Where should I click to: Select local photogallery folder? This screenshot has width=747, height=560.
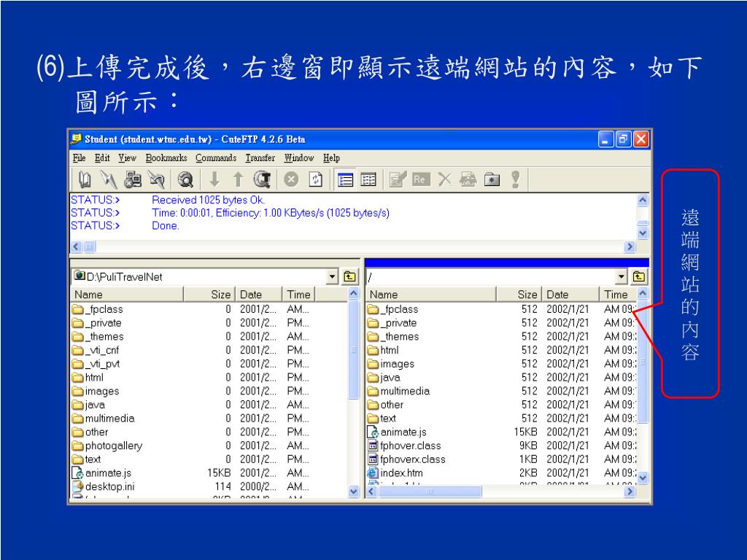pos(107,446)
